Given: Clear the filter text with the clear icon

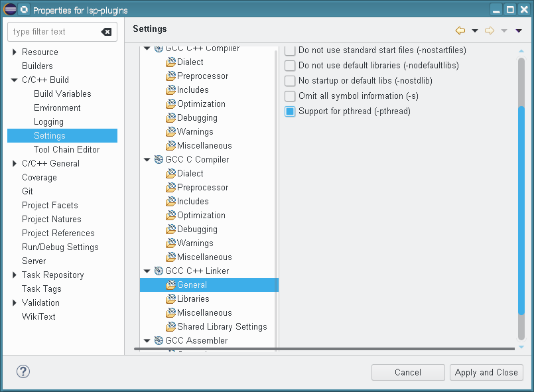Looking at the screenshot, I should coord(106,32).
